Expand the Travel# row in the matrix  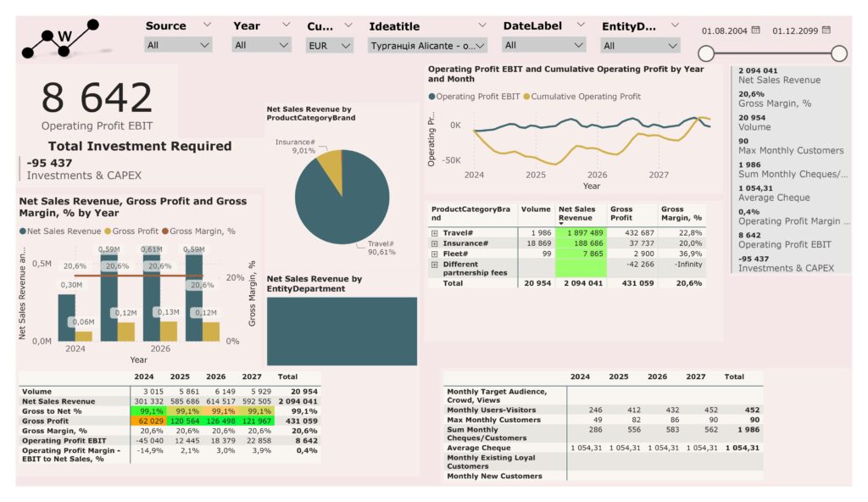click(x=435, y=232)
